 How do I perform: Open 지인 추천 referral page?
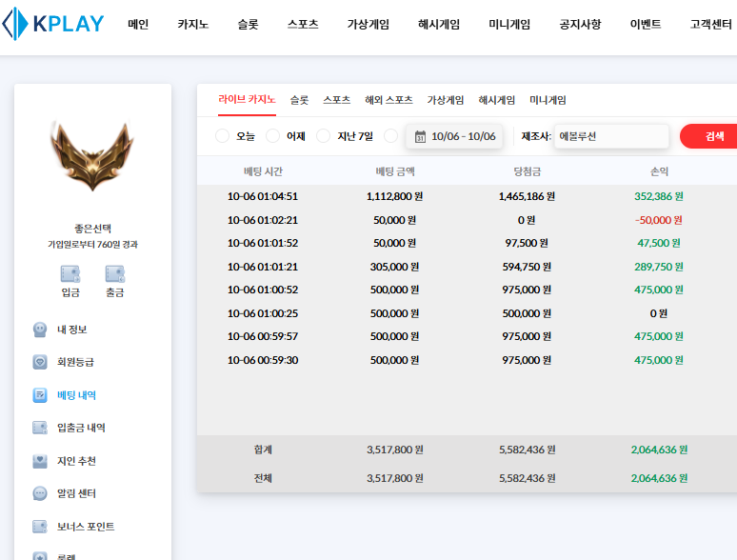(76, 461)
